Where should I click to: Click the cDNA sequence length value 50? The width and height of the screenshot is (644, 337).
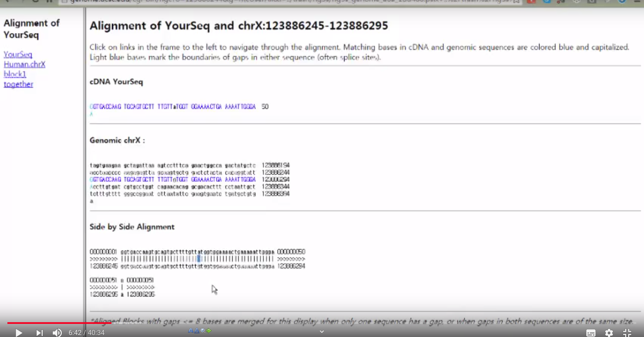(x=265, y=107)
